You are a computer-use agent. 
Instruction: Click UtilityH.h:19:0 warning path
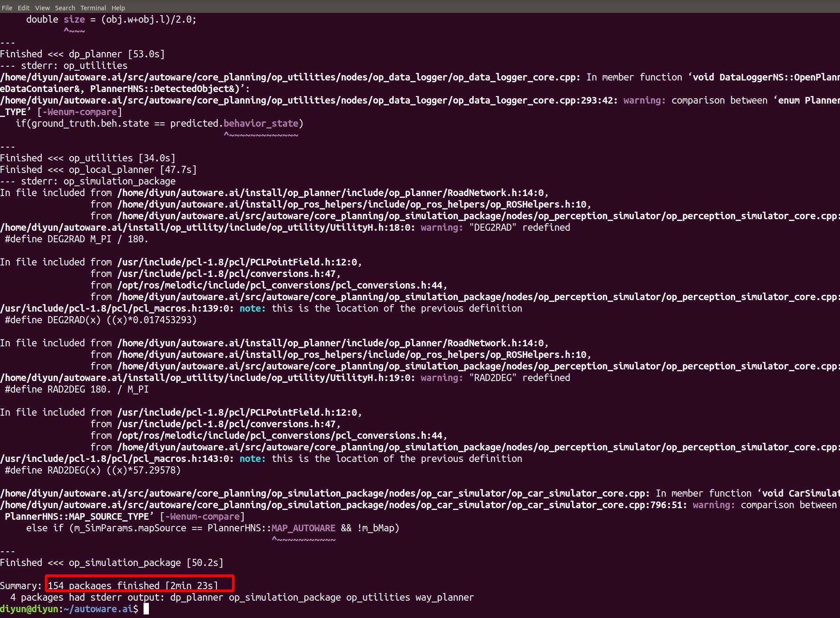click(x=208, y=378)
